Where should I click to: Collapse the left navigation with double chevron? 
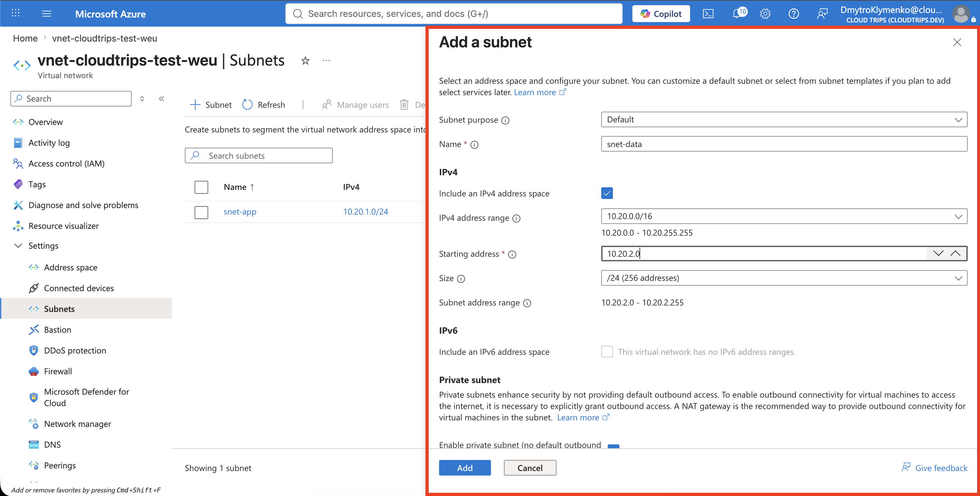point(161,99)
